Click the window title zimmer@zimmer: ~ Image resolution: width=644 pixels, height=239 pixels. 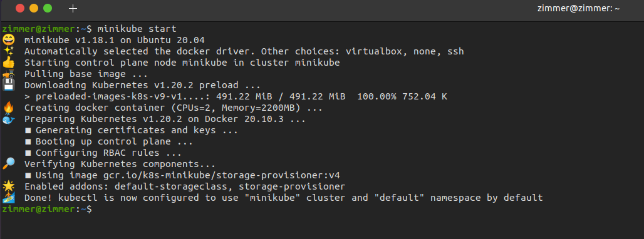pos(578,8)
